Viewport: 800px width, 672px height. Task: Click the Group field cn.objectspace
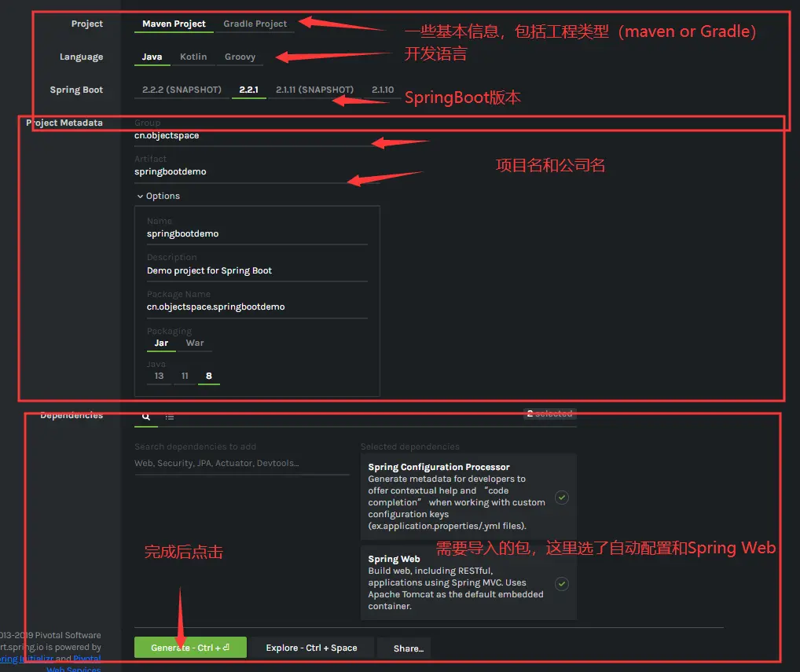(x=257, y=136)
